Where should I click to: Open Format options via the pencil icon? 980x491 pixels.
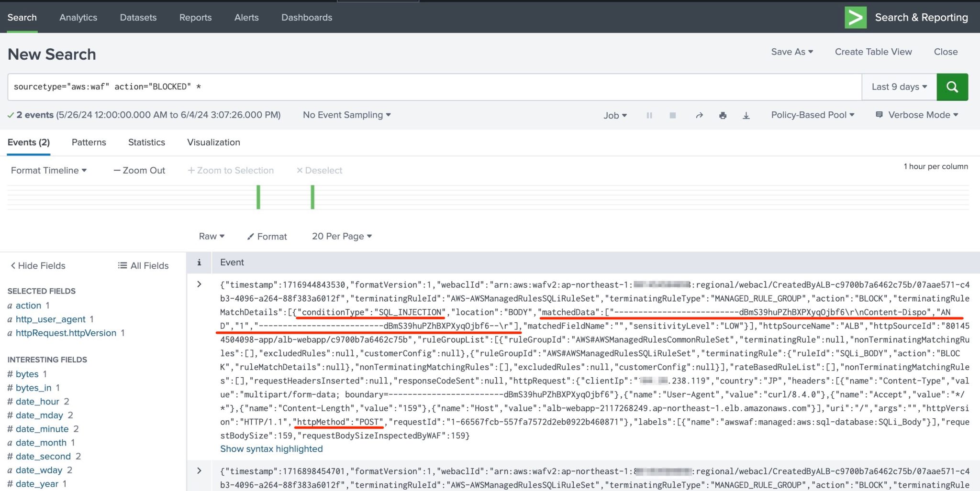267,236
